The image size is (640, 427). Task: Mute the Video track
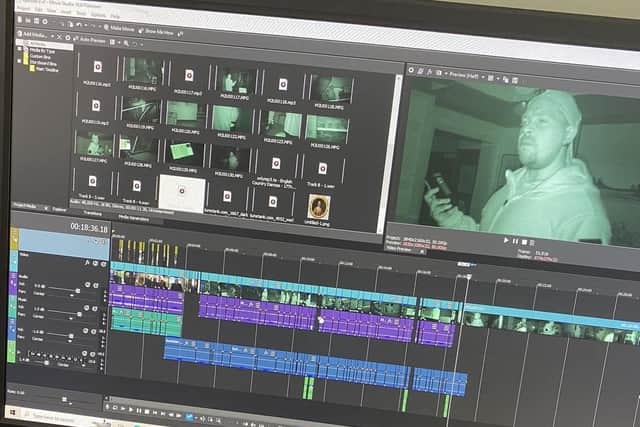95,263
